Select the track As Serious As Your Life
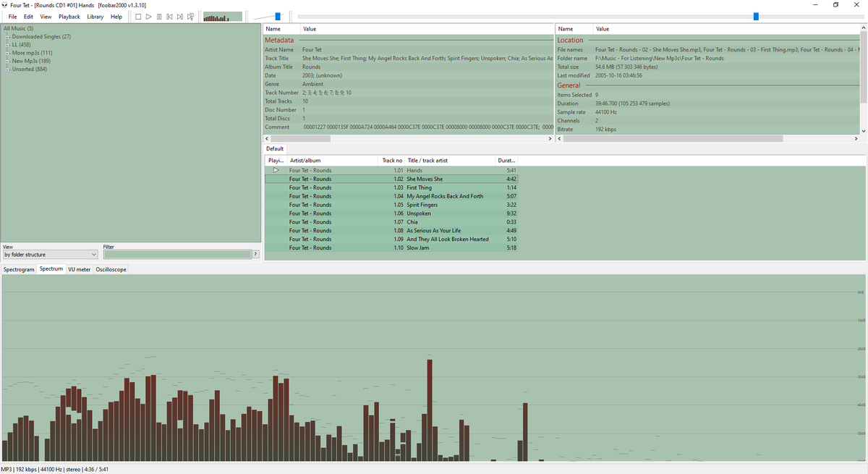Image resolution: width=868 pixels, height=474 pixels. [x=391, y=231]
